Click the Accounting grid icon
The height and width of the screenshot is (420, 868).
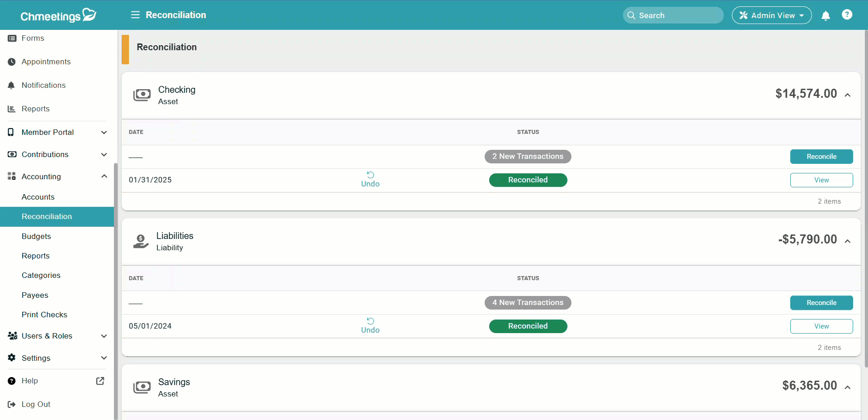tap(12, 177)
